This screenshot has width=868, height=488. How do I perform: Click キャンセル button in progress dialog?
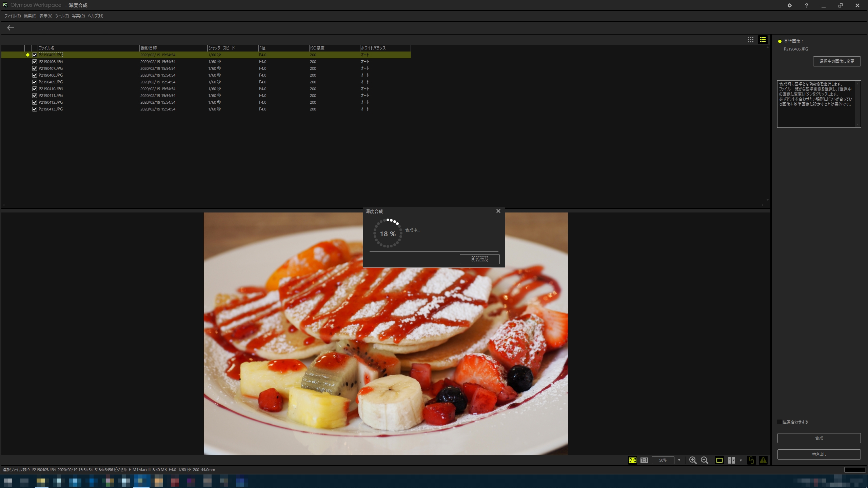(479, 259)
